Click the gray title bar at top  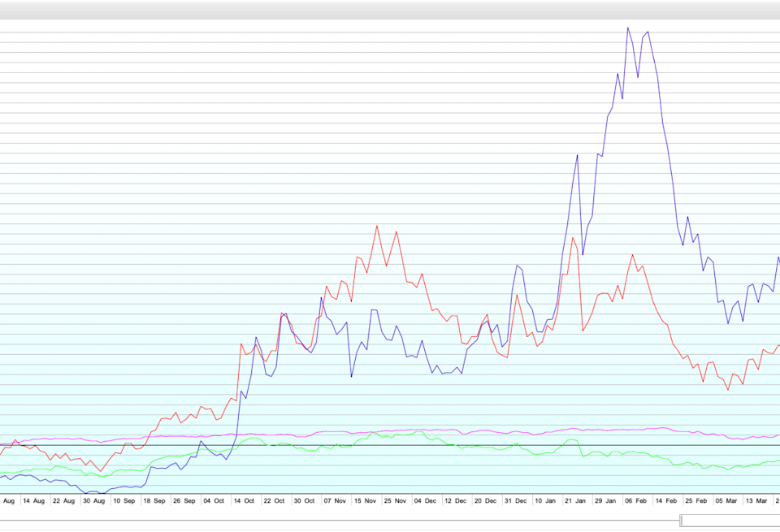[390, 10]
